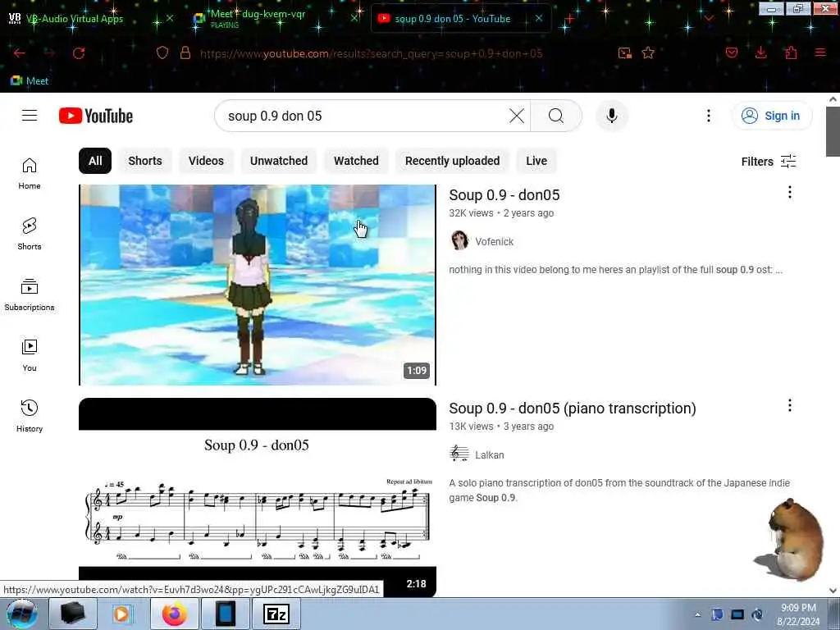Open the You section in the sidebar
This screenshot has height=630, width=840.
pos(30,355)
